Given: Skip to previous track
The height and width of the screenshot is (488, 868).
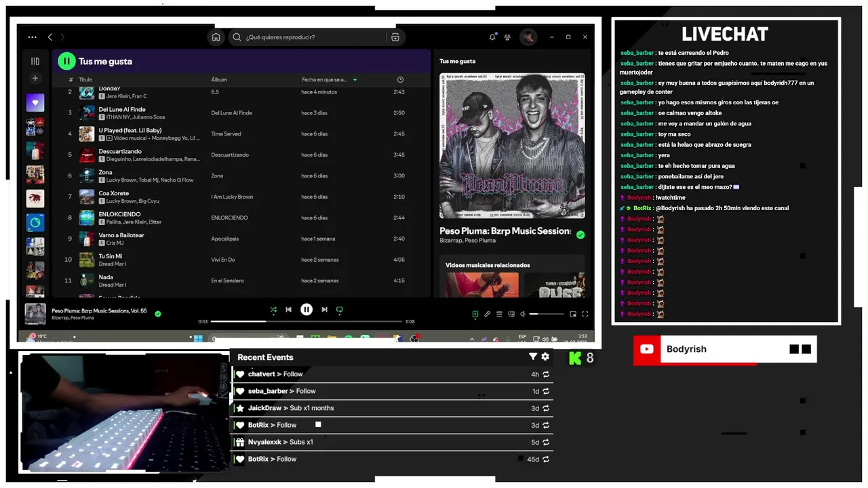Looking at the screenshot, I should tap(288, 310).
